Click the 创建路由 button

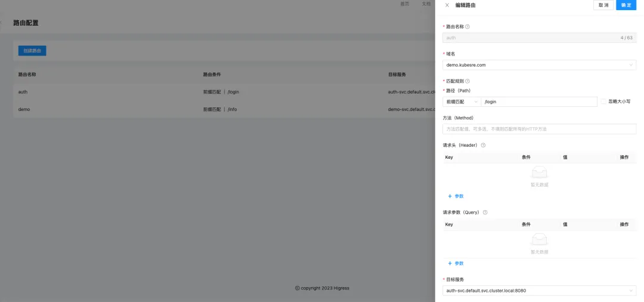(32, 51)
